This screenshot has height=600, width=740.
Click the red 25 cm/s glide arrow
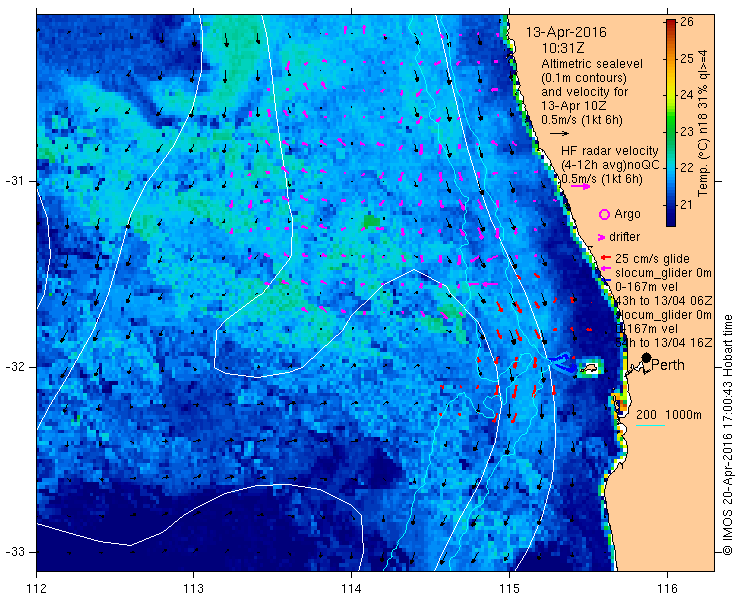coord(606,258)
